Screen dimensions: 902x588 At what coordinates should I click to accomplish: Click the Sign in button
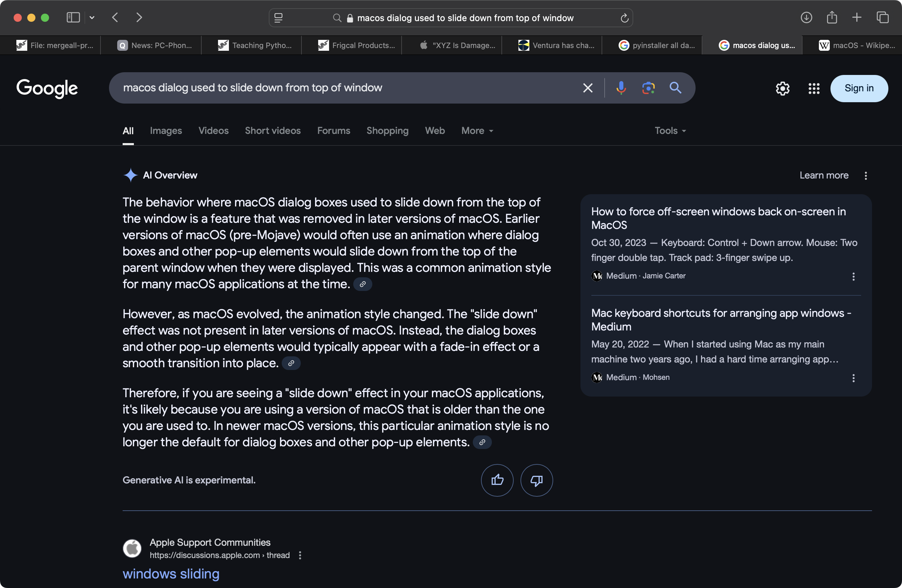point(859,88)
